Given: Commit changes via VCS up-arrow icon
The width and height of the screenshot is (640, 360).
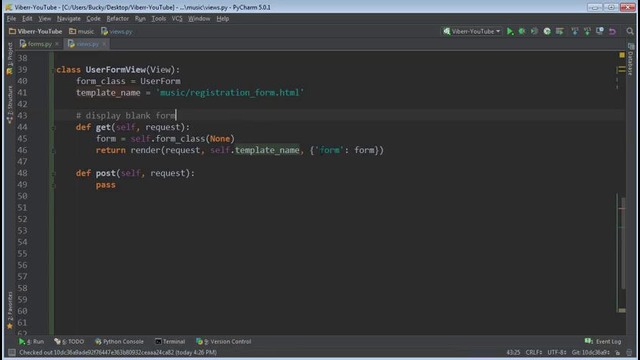Looking at the screenshot, I should [587, 31].
